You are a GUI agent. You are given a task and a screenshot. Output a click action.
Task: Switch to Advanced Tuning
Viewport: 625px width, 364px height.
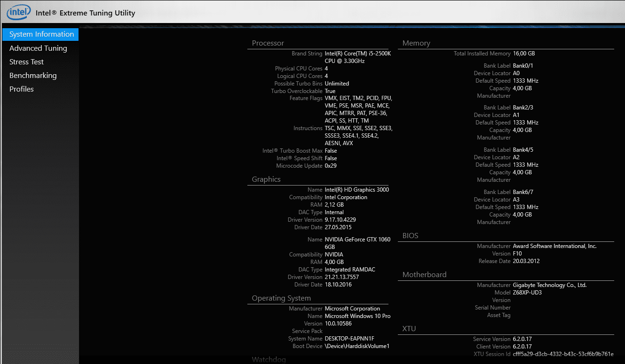38,48
